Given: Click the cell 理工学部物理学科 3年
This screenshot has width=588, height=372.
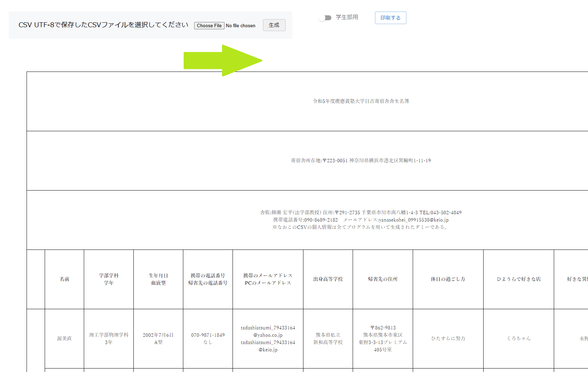Looking at the screenshot, I should tap(109, 338).
